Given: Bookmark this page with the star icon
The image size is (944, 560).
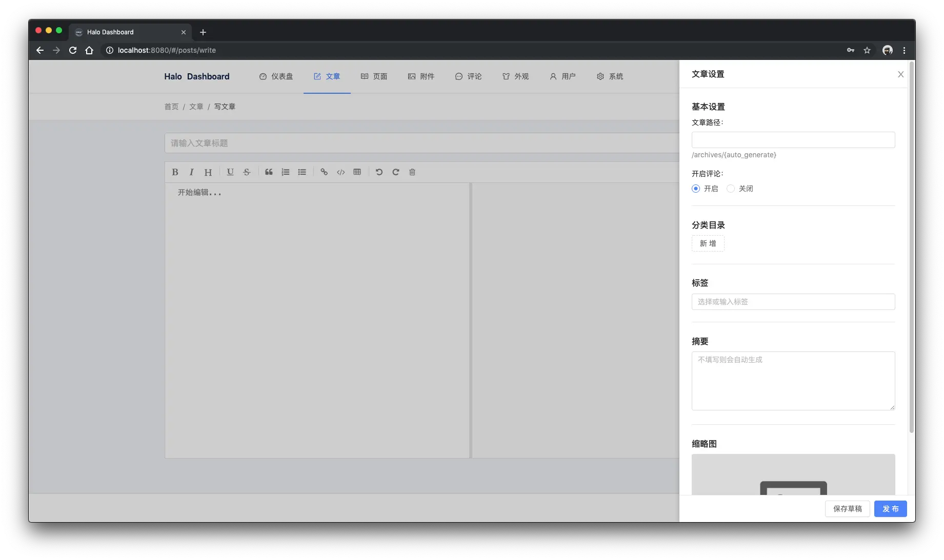Looking at the screenshot, I should pyautogui.click(x=867, y=50).
